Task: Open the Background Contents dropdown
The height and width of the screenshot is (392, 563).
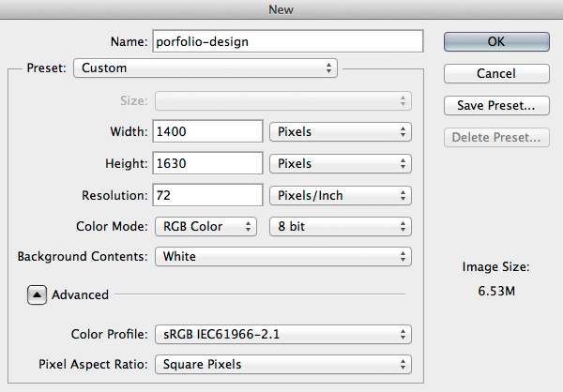Action: point(282,256)
